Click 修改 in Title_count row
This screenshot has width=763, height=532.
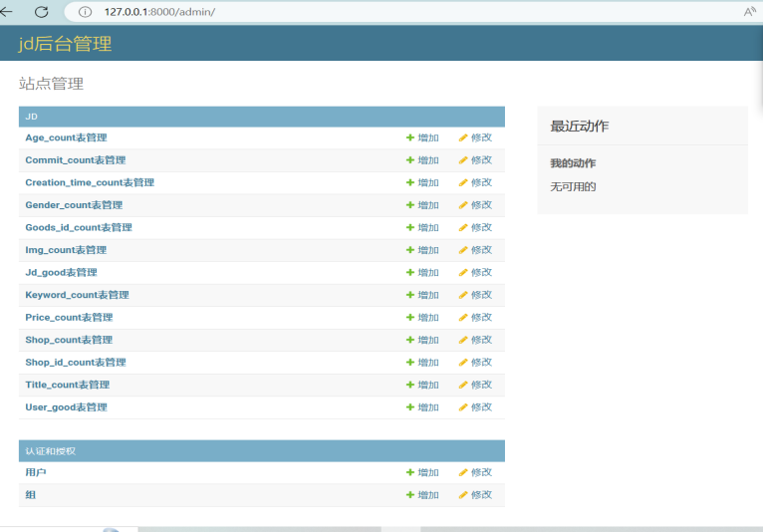475,385
